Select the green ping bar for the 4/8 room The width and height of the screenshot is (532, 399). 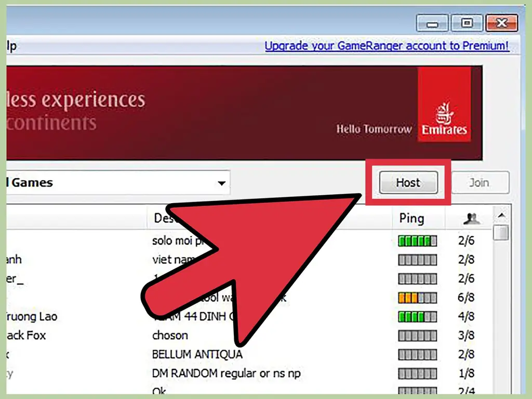click(417, 317)
